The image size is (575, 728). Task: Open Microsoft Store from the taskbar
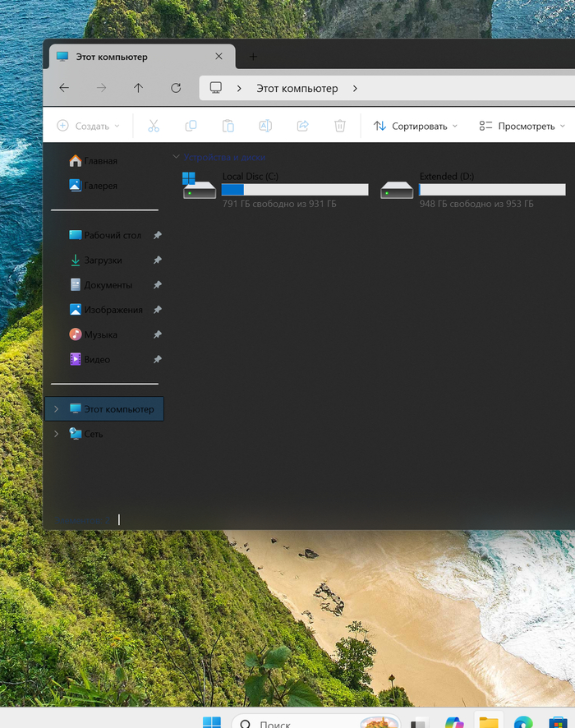[558, 722]
